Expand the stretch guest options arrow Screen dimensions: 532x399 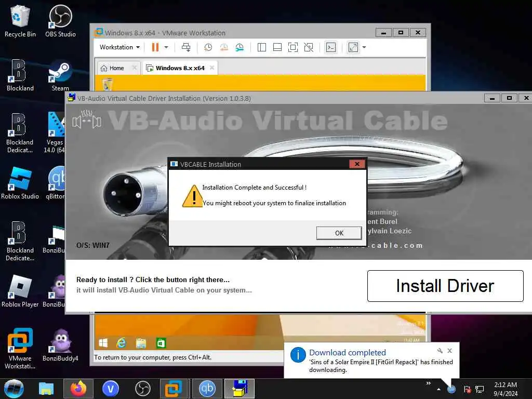[x=364, y=47]
